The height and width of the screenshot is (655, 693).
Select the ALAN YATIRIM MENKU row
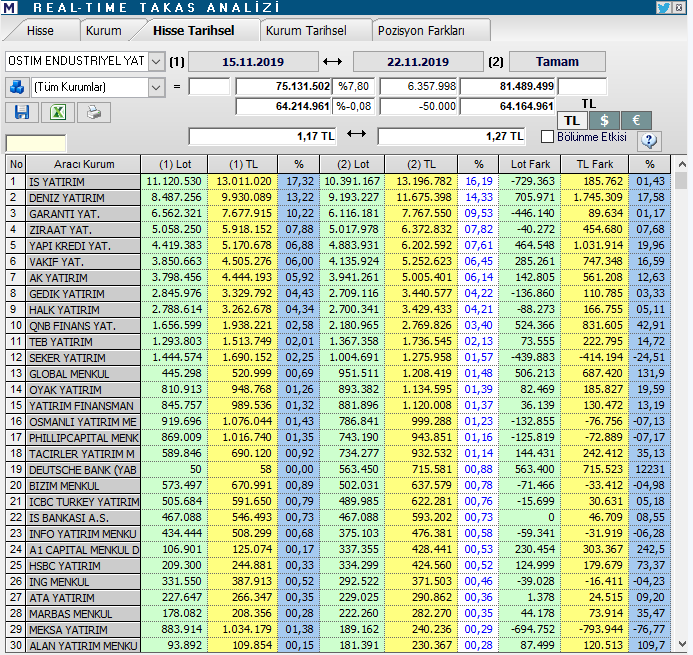point(338,645)
